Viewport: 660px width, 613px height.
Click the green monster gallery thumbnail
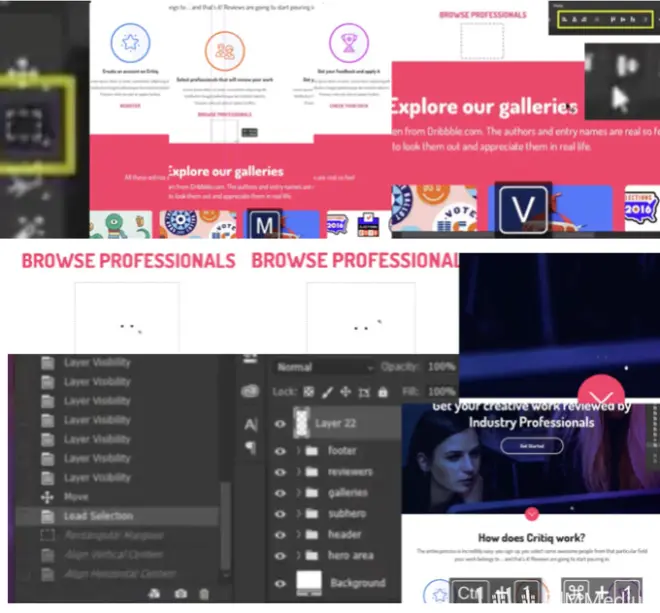(x=121, y=224)
